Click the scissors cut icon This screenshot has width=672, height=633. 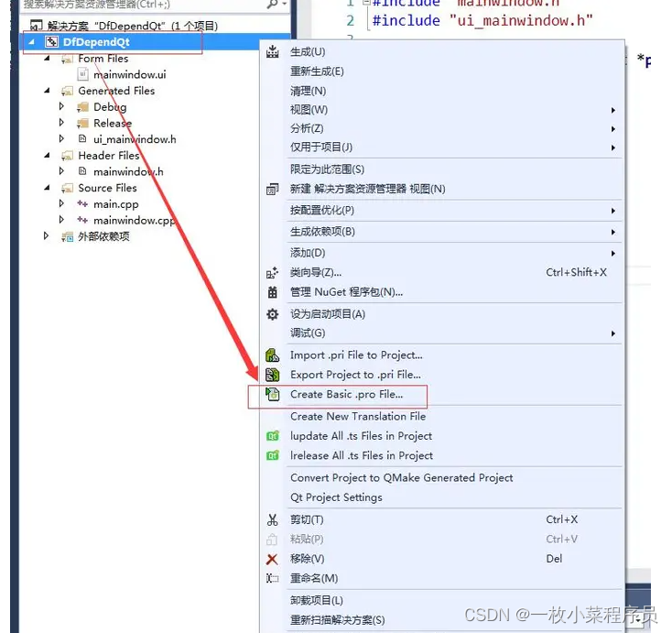pos(272,519)
